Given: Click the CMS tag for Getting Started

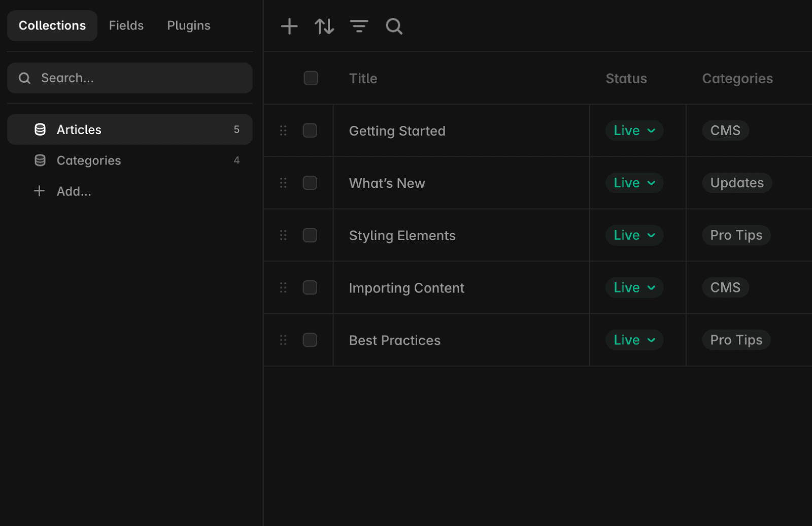Looking at the screenshot, I should tap(725, 130).
